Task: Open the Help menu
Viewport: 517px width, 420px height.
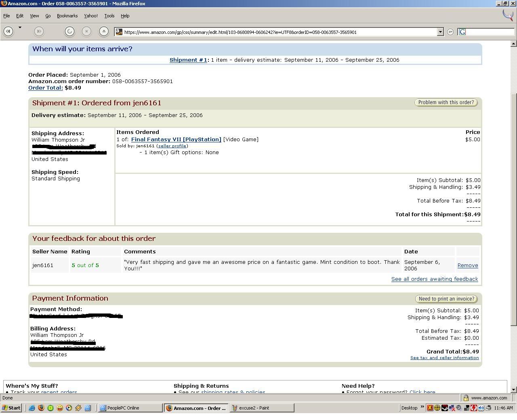Action: pos(125,16)
